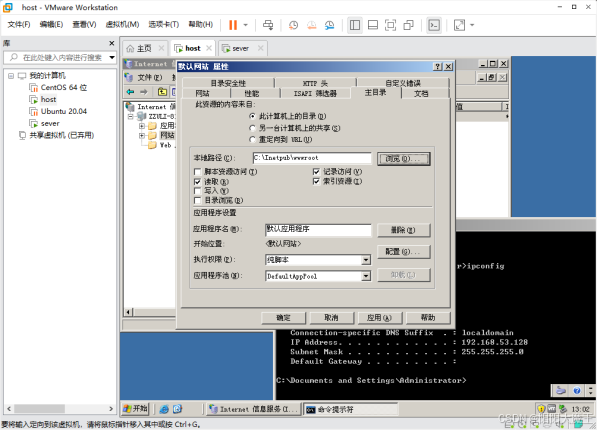597x430 pixels.
Task: Open the ISAPI 筛选器 tab
Action: pos(315,93)
